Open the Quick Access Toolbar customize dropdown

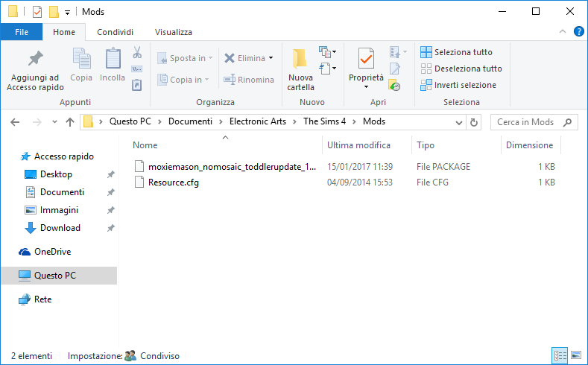tap(67, 12)
